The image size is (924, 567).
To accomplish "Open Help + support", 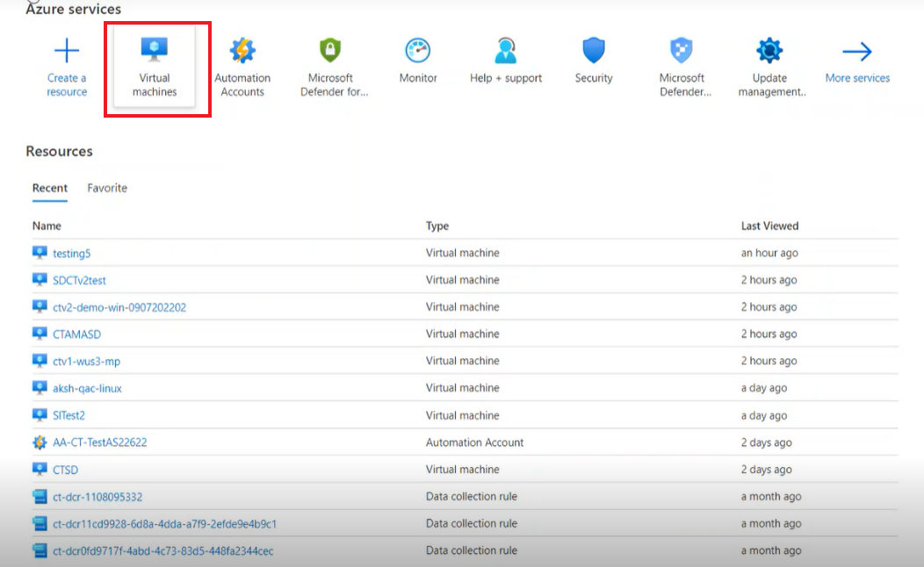I will click(x=505, y=66).
